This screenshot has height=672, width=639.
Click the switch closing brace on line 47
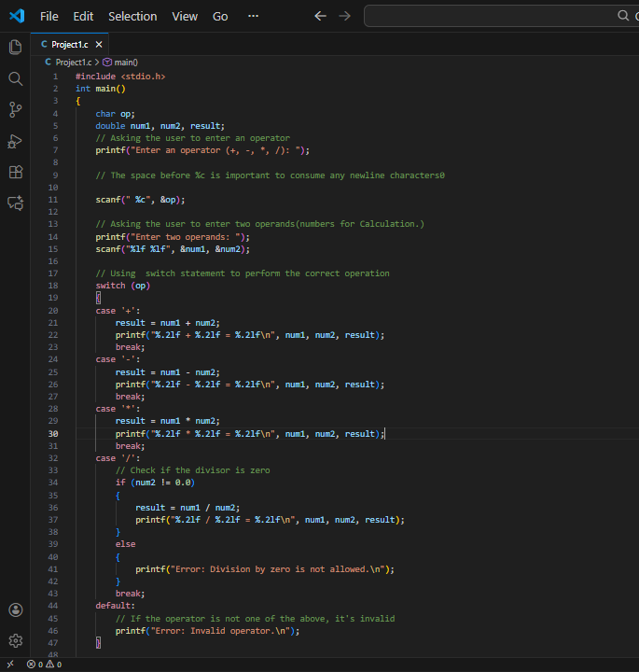(x=98, y=643)
